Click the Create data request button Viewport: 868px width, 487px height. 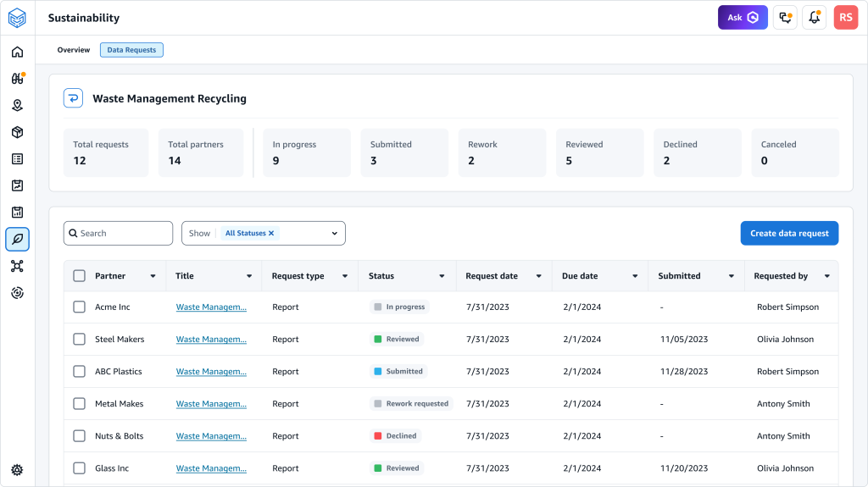pos(789,234)
